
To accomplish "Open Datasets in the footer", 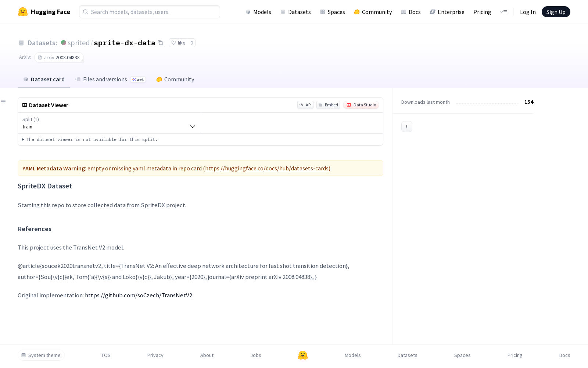I will [x=408, y=355].
